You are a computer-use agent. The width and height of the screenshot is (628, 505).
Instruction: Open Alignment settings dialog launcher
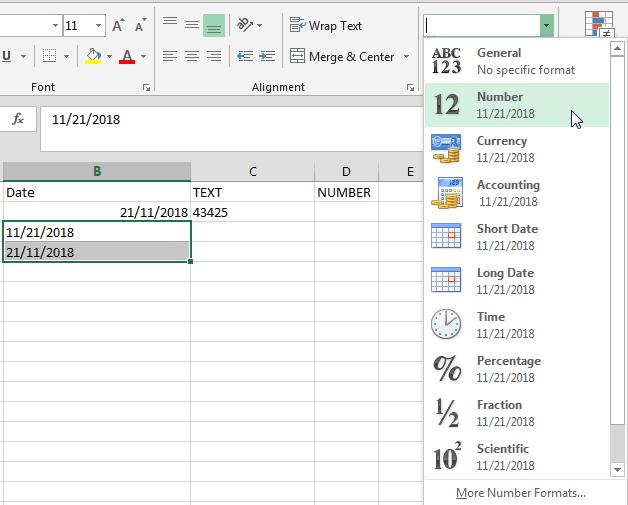[x=410, y=87]
